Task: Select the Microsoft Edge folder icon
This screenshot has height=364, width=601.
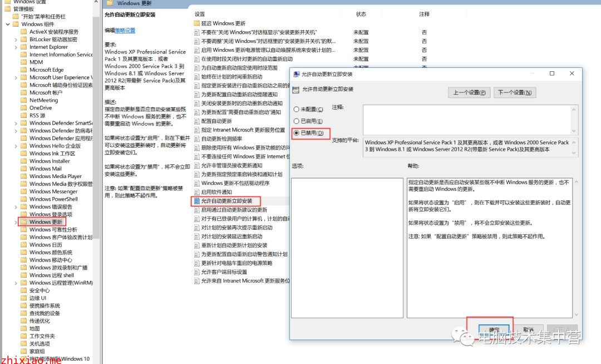Action: click(x=23, y=70)
